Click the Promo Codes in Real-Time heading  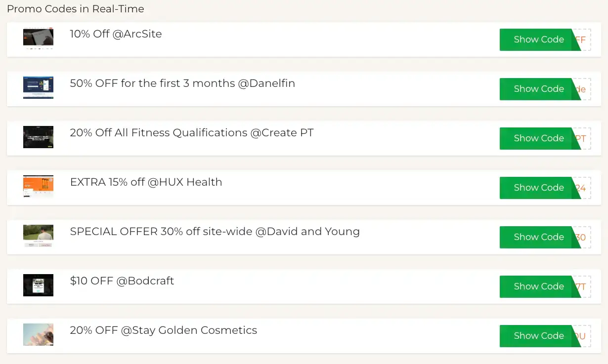coord(76,8)
